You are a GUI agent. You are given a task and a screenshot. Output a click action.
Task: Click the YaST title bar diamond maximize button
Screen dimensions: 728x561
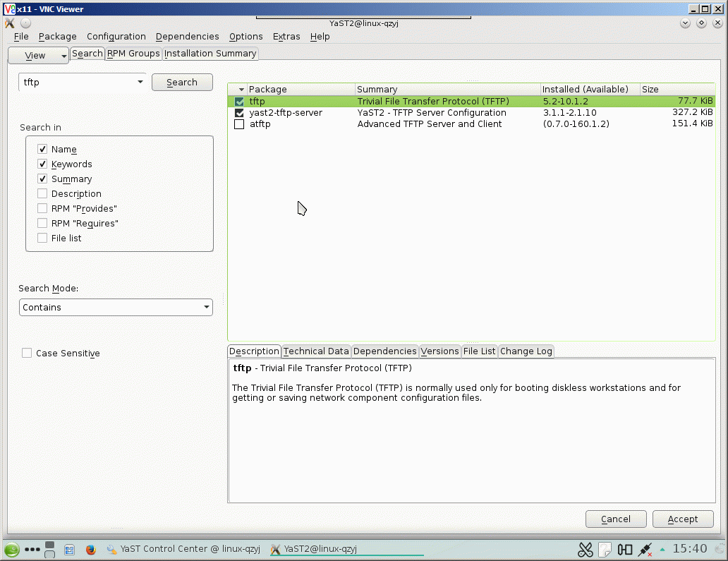[701, 23]
